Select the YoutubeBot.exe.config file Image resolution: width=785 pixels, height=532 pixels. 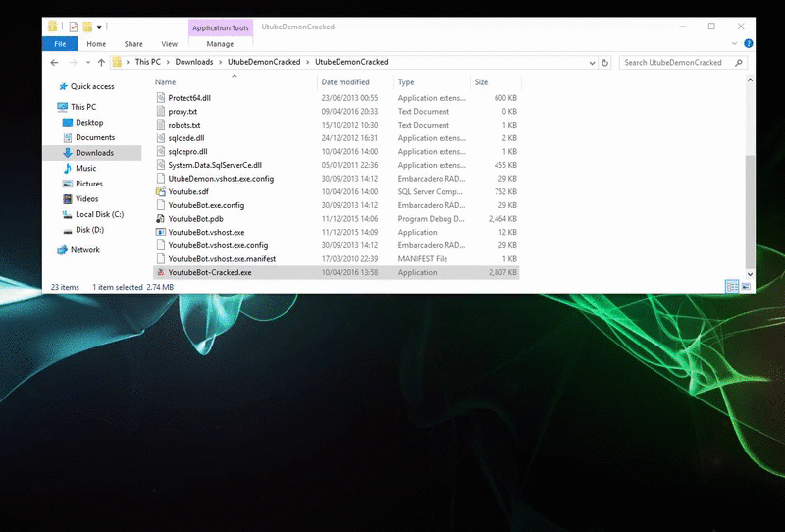pos(336,205)
